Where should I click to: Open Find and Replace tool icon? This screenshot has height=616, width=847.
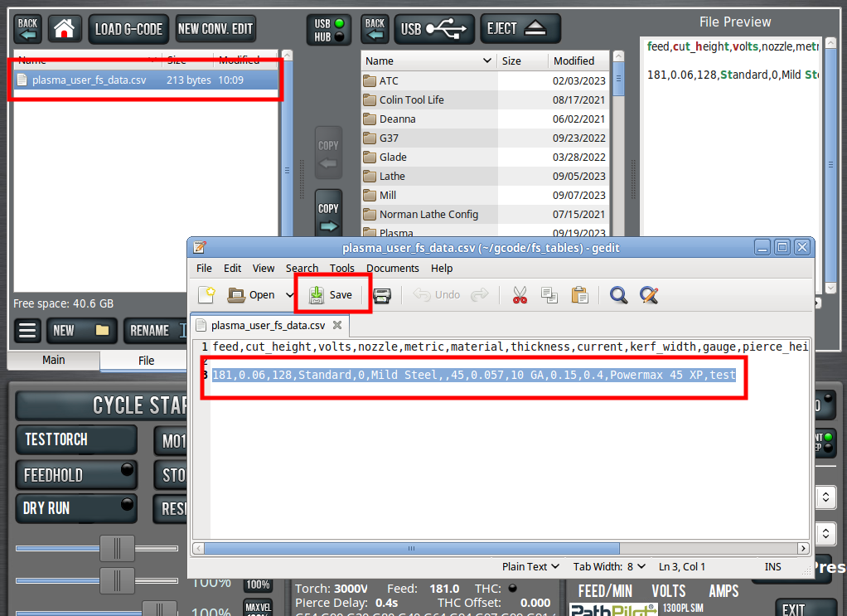coord(649,294)
